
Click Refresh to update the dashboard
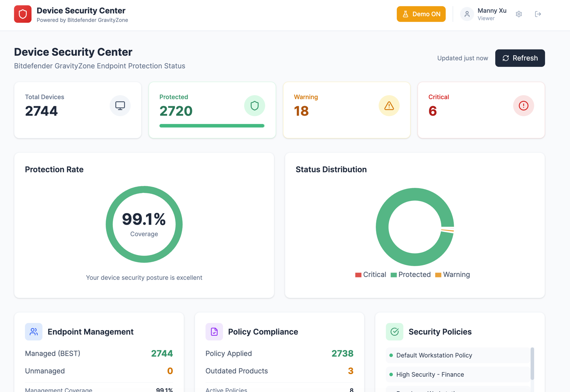click(520, 58)
